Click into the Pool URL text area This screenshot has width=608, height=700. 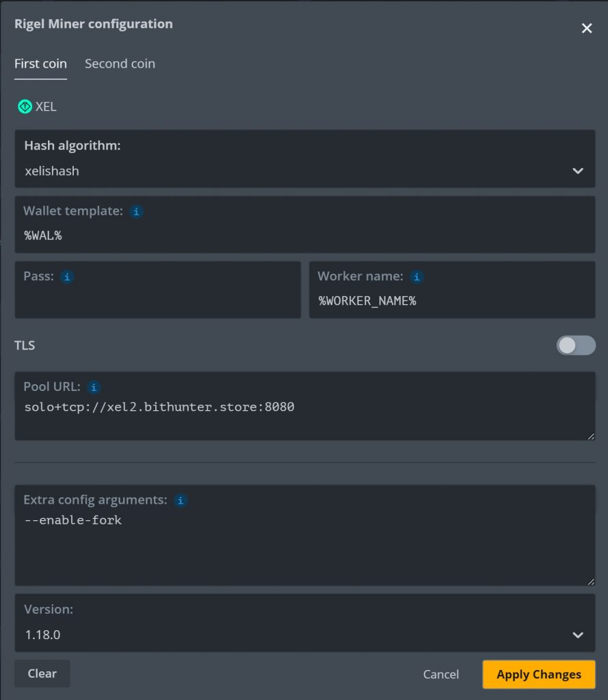[x=304, y=406]
